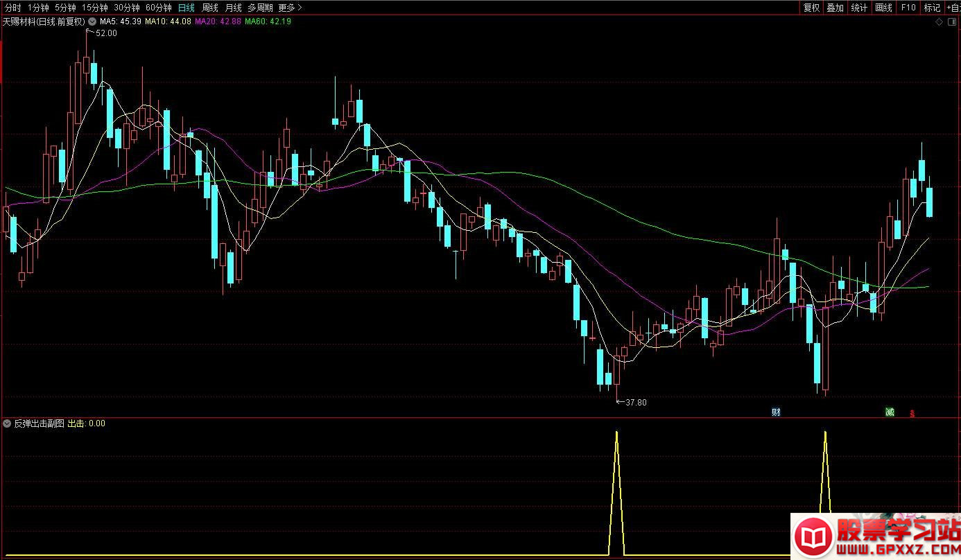Screen dimensions: 961x560
Task: Click the MA60: 42.19 indicator label
Action: (x=268, y=21)
